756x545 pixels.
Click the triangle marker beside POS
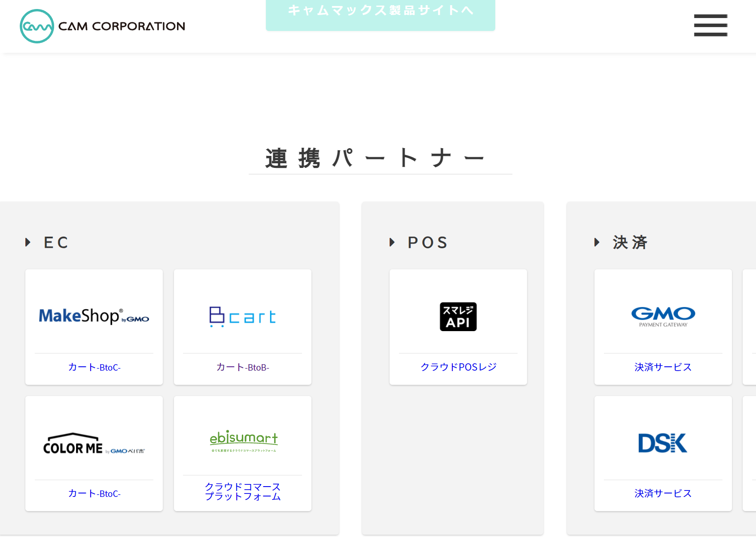point(392,242)
